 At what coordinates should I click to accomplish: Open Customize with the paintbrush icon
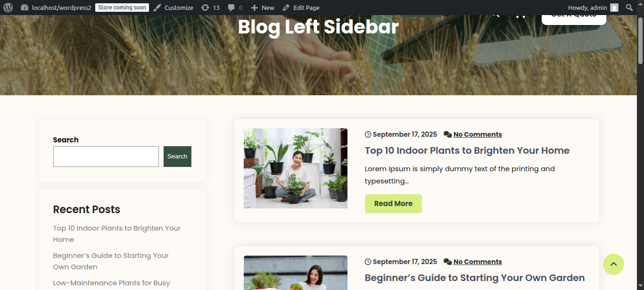(157, 8)
